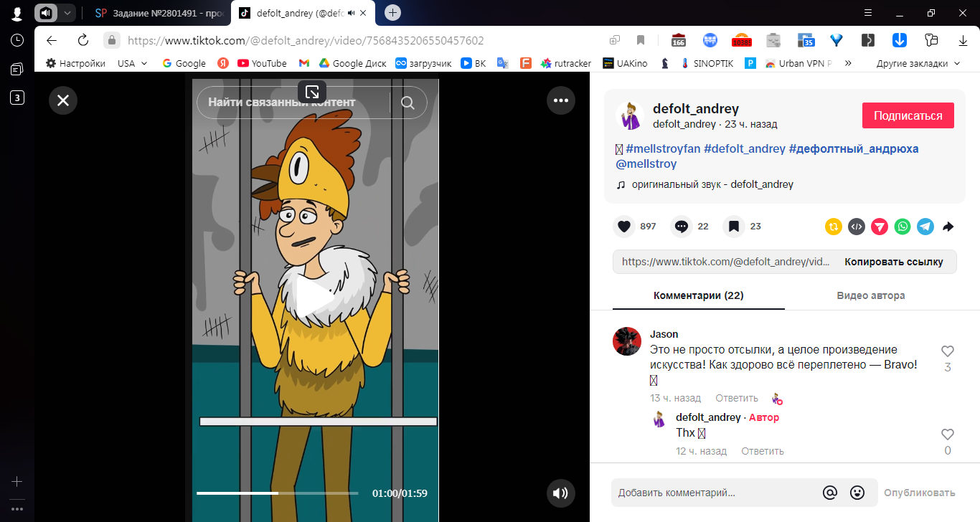980x522 pixels.
Task: Focus the Найти связанный контент search field
Action: 293,103
